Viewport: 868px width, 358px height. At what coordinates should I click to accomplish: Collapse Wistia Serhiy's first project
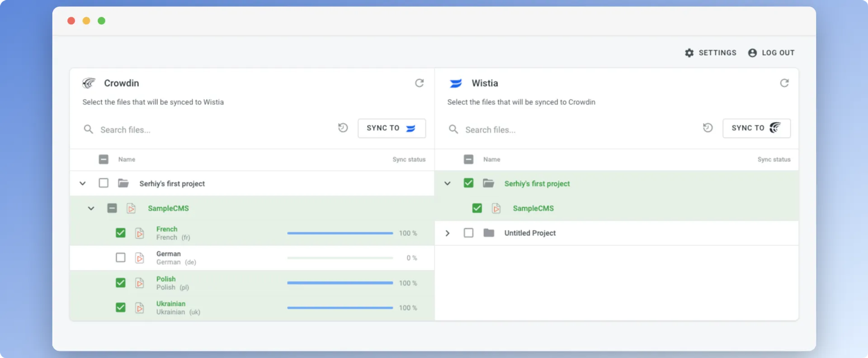tap(447, 183)
